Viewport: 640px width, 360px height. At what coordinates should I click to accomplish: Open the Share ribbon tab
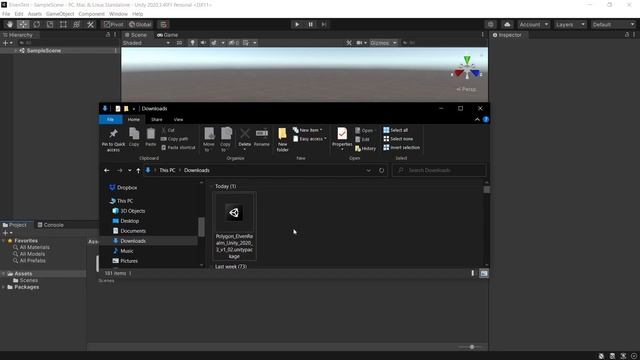(157, 120)
